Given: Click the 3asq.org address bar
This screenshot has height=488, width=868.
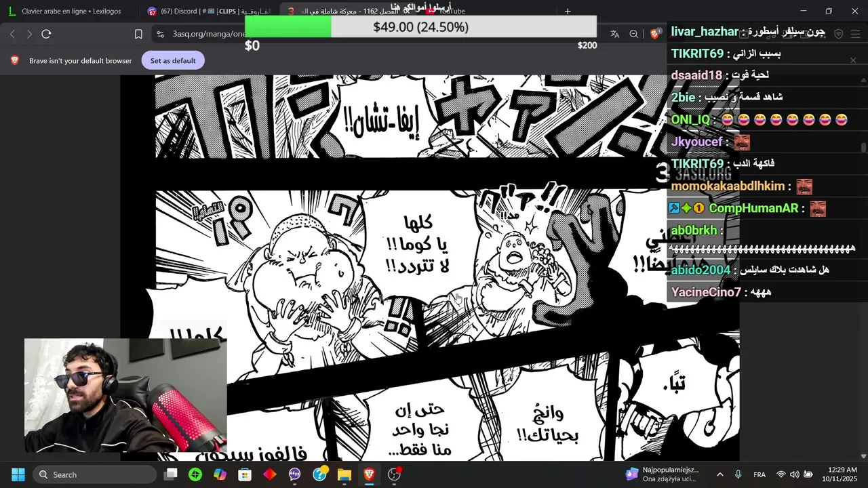Looking at the screenshot, I should (210, 34).
